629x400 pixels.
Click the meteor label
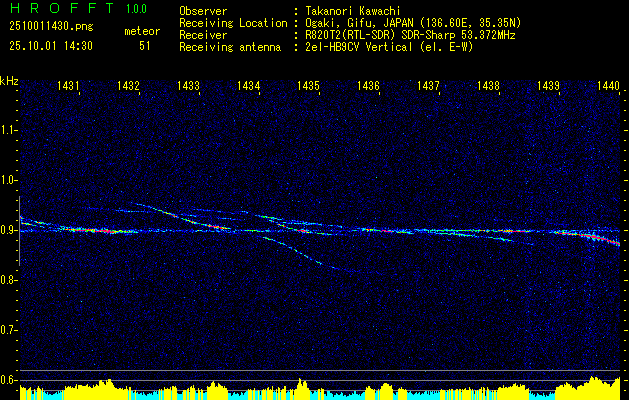pos(142,31)
